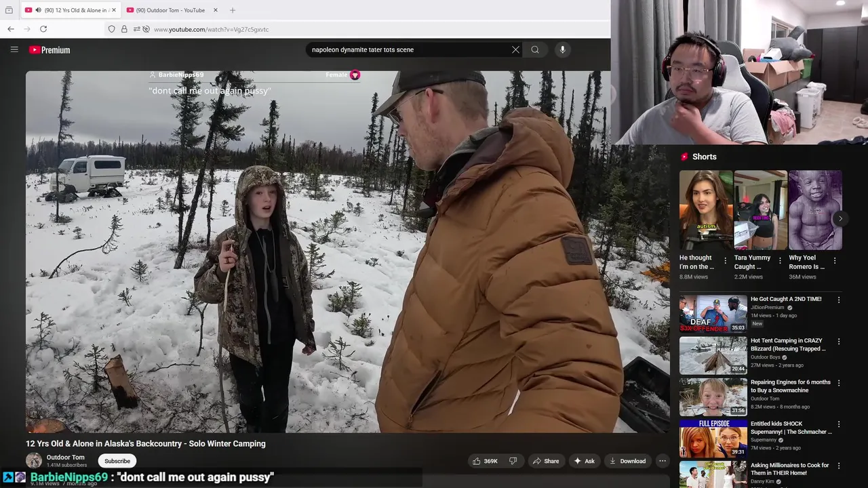Image resolution: width=868 pixels, height=488 pixels.
Task: Share this video
Action: [546, 461]
